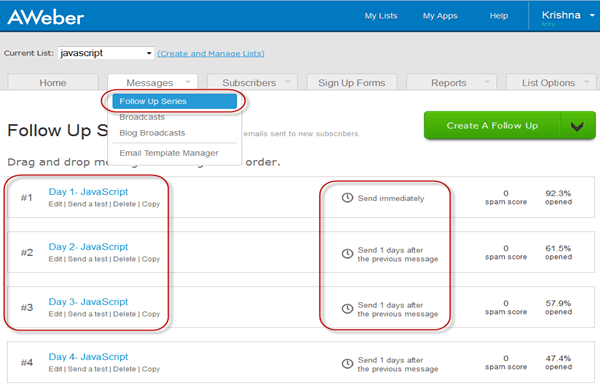Click Copy under Day 3- JavaScript
600x385 pixels.
point(151,315)
